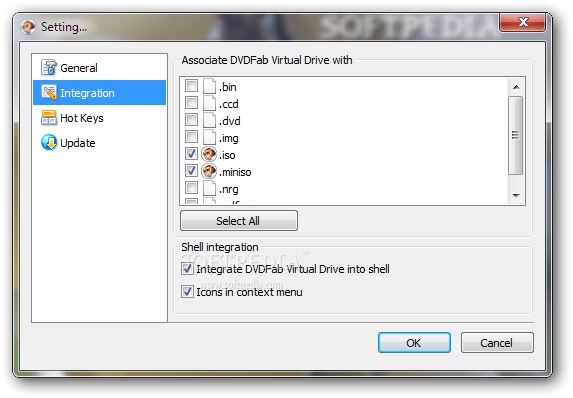Close the Setting dialog window
The height and width of the screenshot is (398, 573).
tap(523, 22)
